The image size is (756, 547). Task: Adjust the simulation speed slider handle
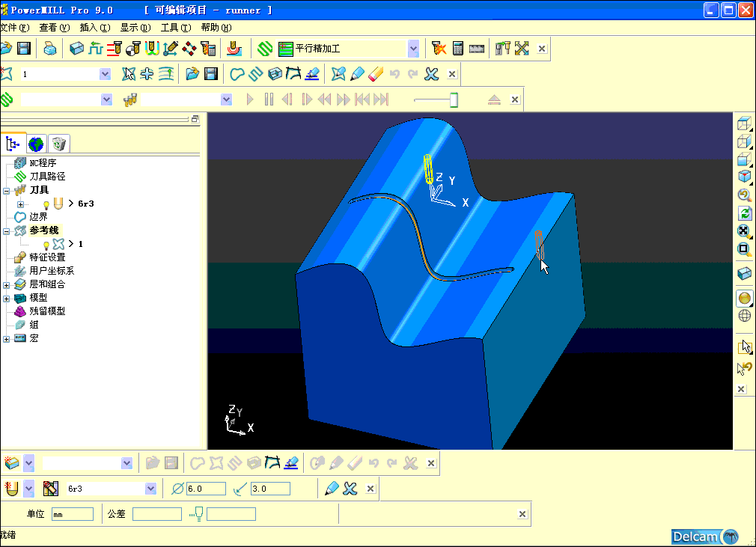coord(454,100)
